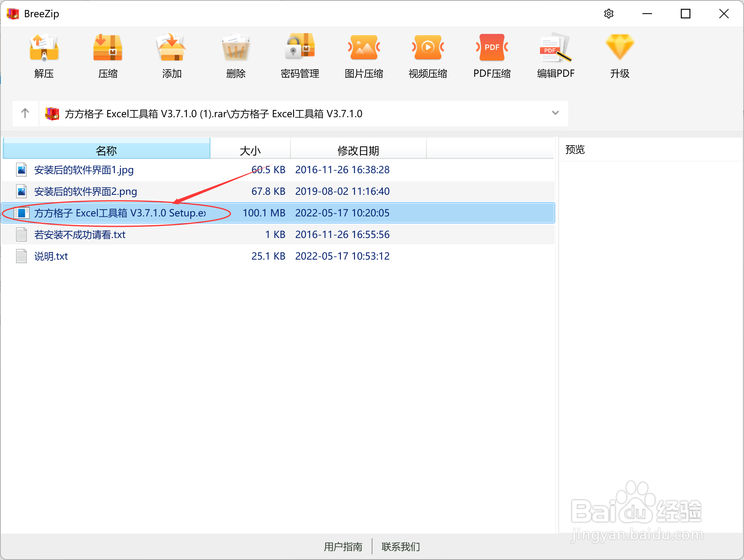Open 编辑PDF editor tool
744x560 pixels.
[x=556, y=48]
